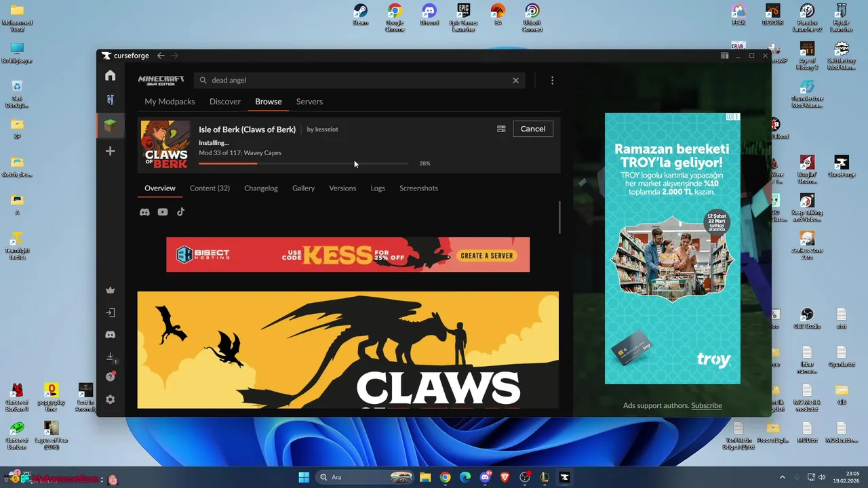Screen dimensions: 868x488
Task: Click the Minecraft Java Edition logo
Action: click(x=161, y=80)
